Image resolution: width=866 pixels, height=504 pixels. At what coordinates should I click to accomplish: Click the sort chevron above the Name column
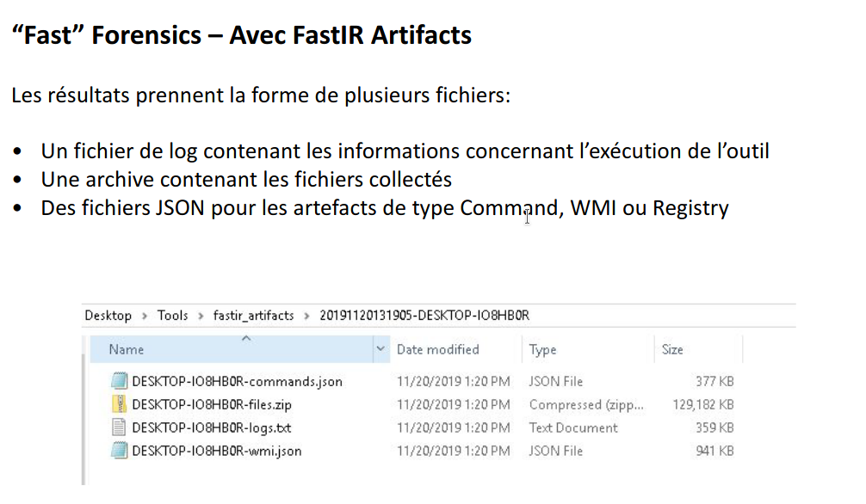click(245, 339)
